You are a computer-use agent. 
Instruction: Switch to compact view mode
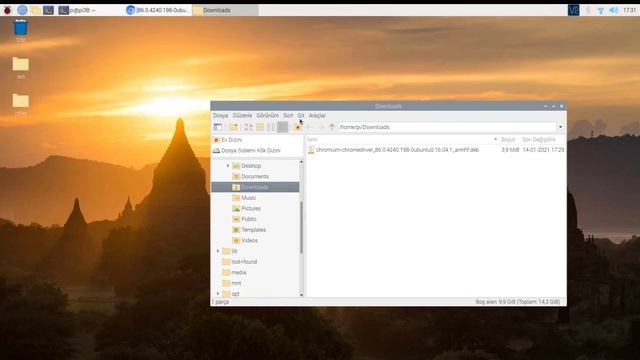click(271, 127)
